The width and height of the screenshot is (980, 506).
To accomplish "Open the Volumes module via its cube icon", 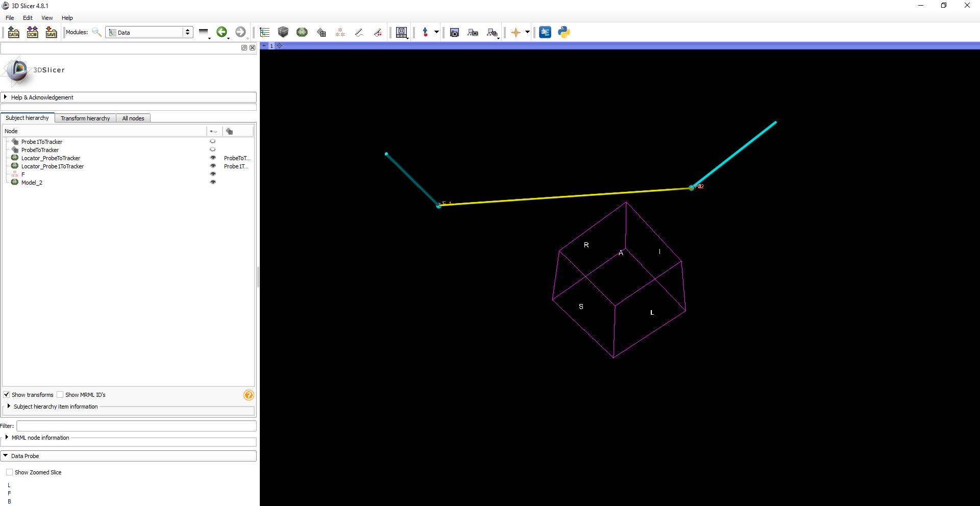I will tap(283, 32).
